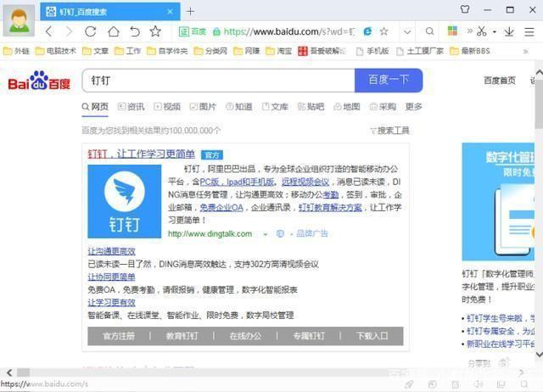Expand bookmarks bar overflow chevron
The height and width of the screenshot is (392, 543).
(526, 51)
